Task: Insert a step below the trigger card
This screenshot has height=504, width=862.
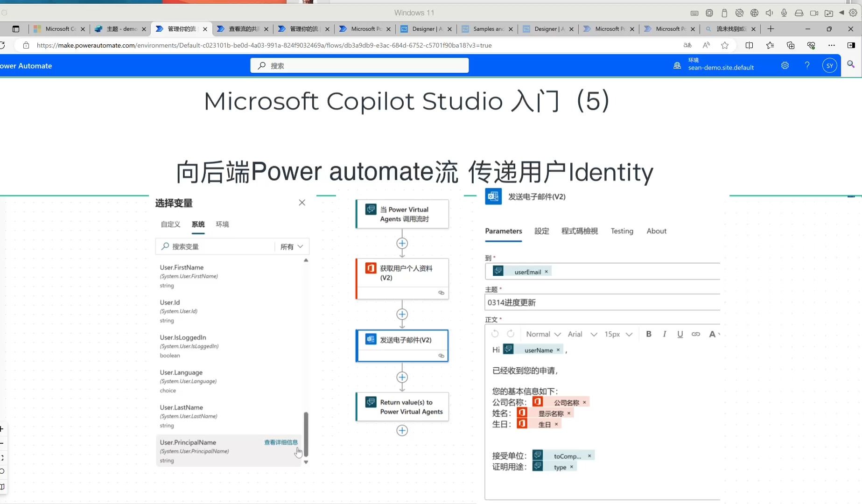Action: point(402,243)
